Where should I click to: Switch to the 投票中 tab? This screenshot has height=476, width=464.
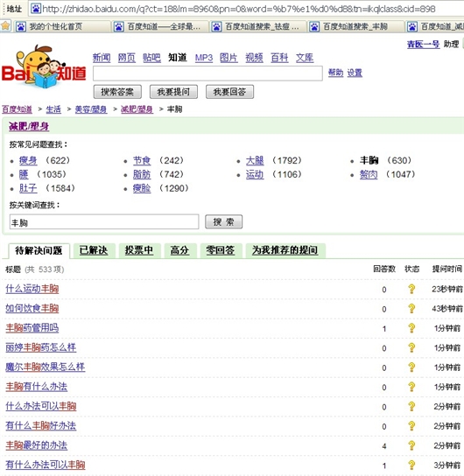point(139,250)
